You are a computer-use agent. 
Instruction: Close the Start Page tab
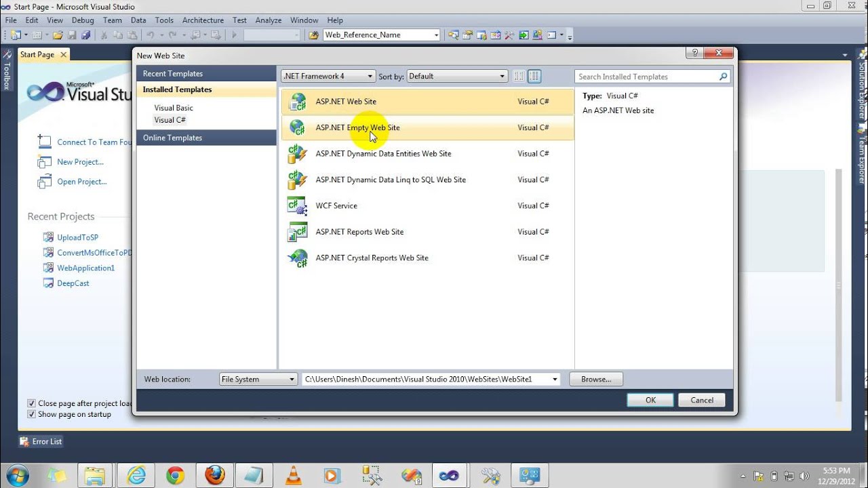[x=63, y=55]
